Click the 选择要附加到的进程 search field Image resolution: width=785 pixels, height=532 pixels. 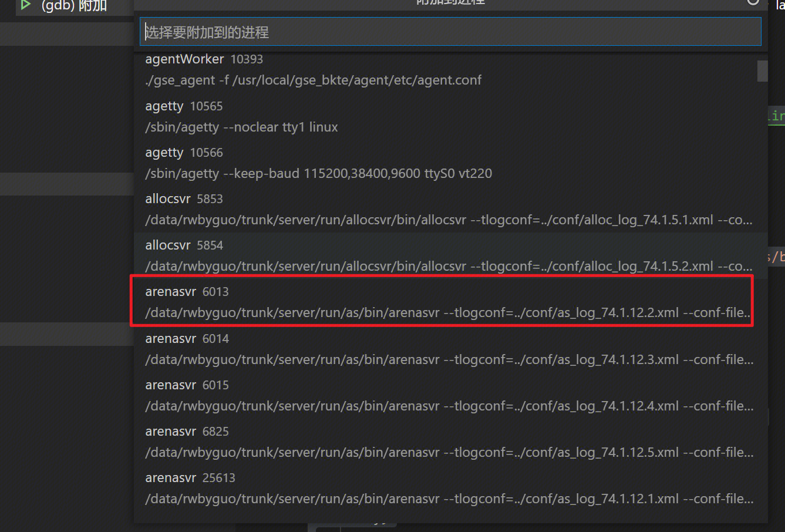[x=450, y=32]
